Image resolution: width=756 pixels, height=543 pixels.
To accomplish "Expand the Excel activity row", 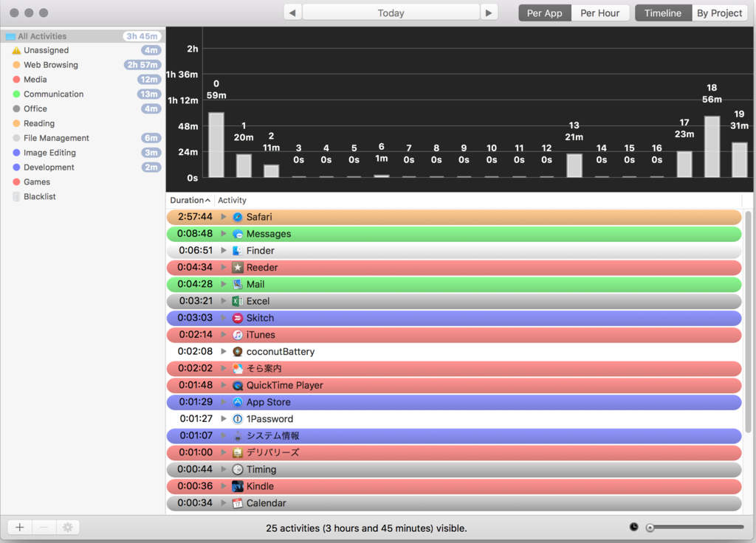I will coord(224,301).
